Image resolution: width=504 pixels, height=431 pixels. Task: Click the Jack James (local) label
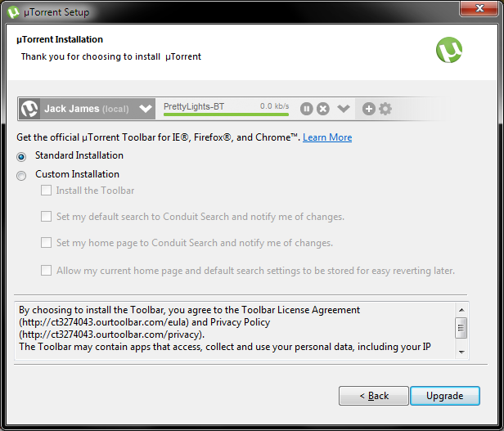pyautogui.click(x=87, y=109)
